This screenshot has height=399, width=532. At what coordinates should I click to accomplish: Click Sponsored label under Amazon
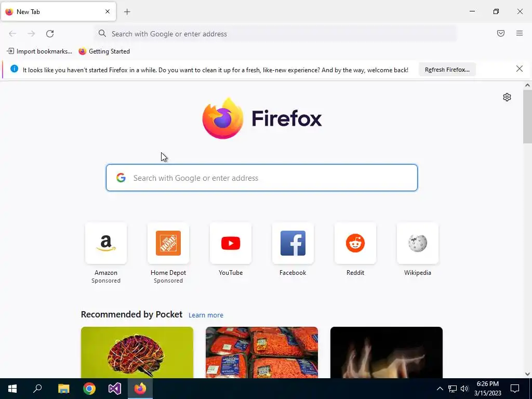106,281
